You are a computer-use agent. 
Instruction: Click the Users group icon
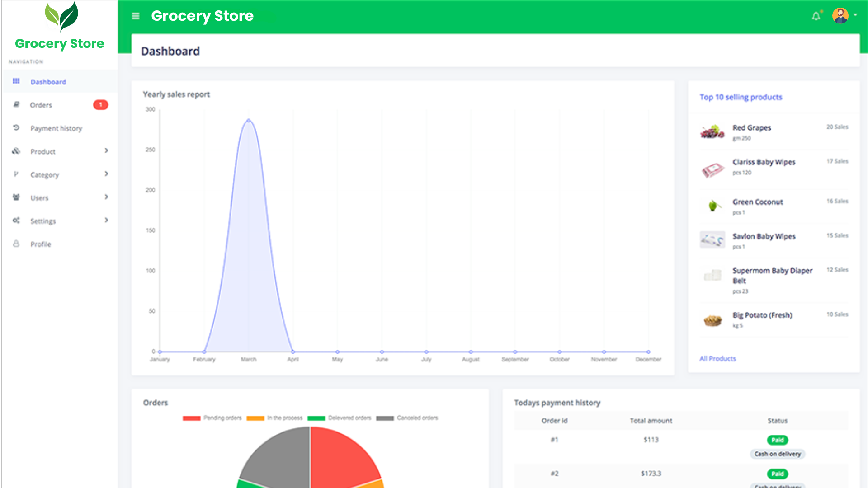click(16, 197)
